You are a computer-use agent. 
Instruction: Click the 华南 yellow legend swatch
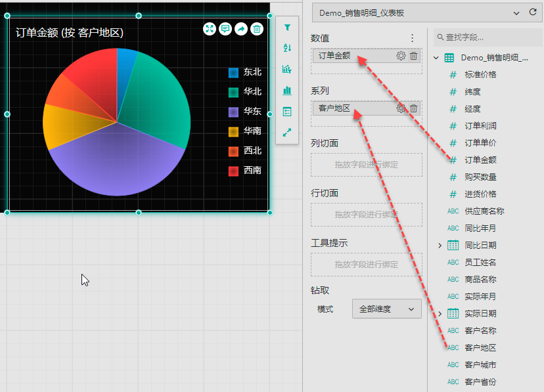tap(233, 132)
